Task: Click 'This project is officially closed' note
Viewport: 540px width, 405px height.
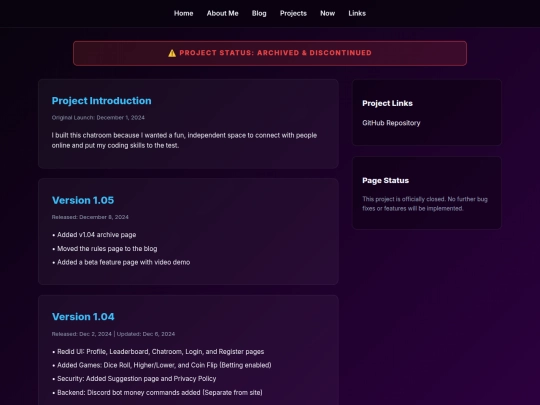Action: pos(425,204)
